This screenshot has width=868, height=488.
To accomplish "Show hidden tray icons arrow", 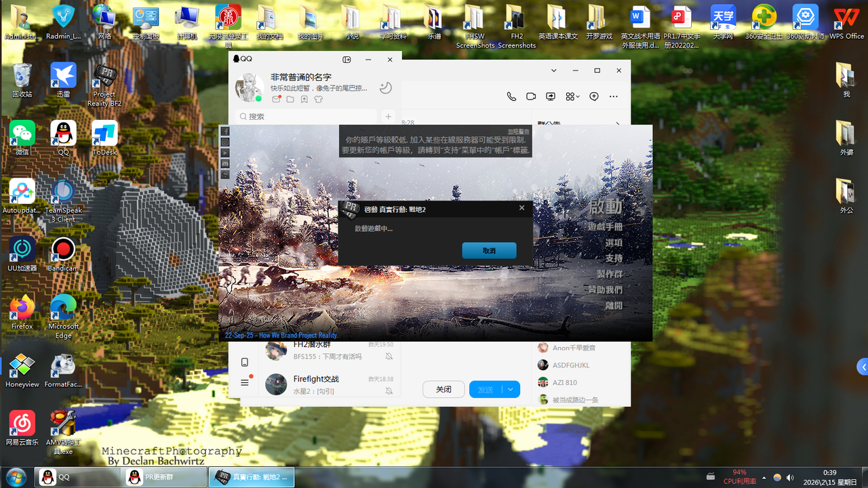I will tap(764, 477).
